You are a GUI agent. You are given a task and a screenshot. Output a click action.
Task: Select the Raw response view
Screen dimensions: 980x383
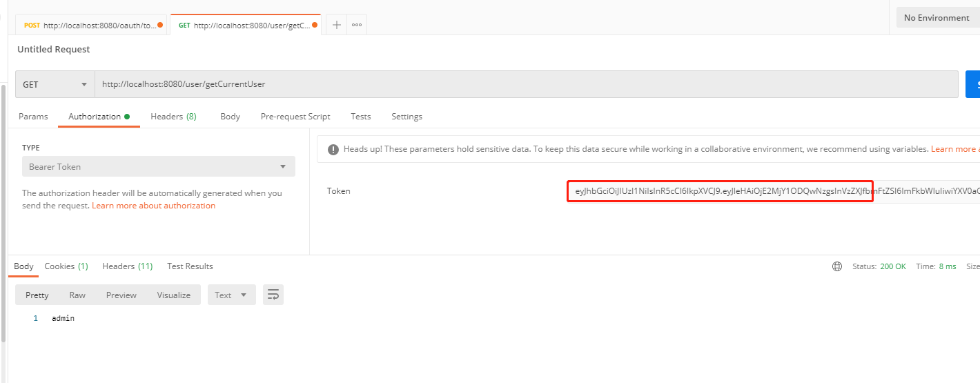click(77, 295)
